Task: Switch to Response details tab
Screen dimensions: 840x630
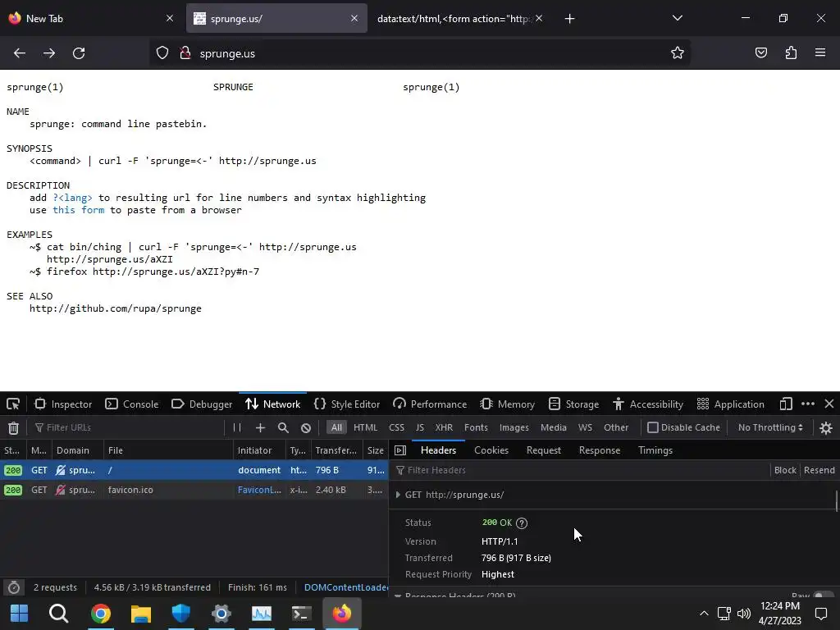Action: [600, 450]
